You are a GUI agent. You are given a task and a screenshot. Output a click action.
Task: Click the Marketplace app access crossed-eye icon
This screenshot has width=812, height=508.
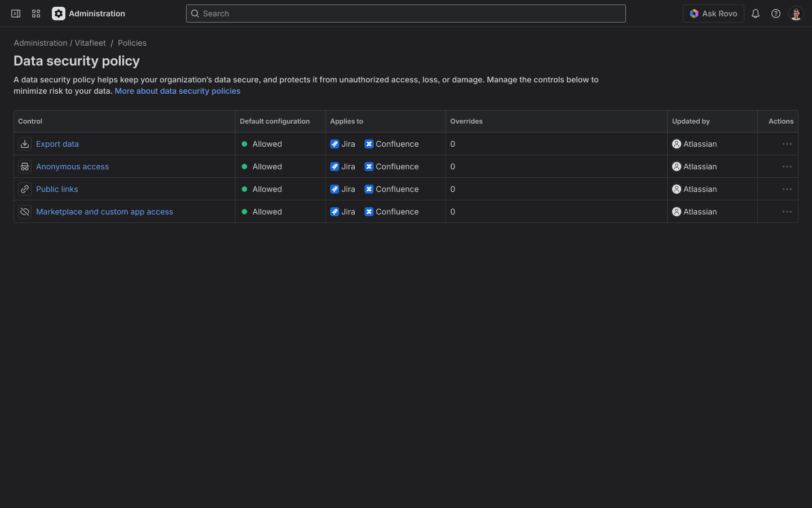[25, 212]
